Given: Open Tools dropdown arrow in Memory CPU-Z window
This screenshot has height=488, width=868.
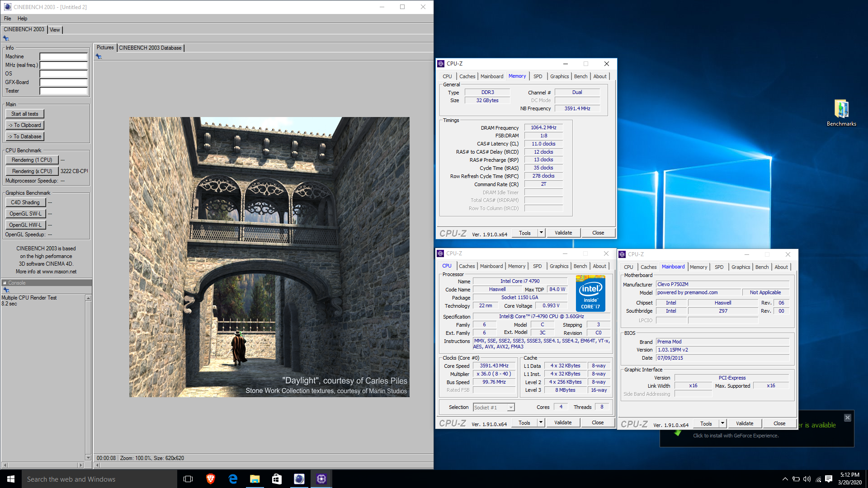Looking at the screenshot, I should [541, 233].
